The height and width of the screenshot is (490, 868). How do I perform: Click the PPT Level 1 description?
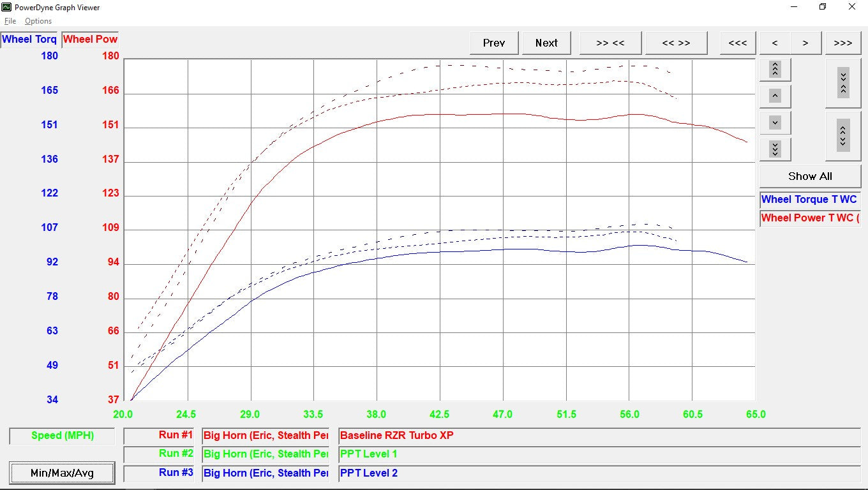(599, 455)
